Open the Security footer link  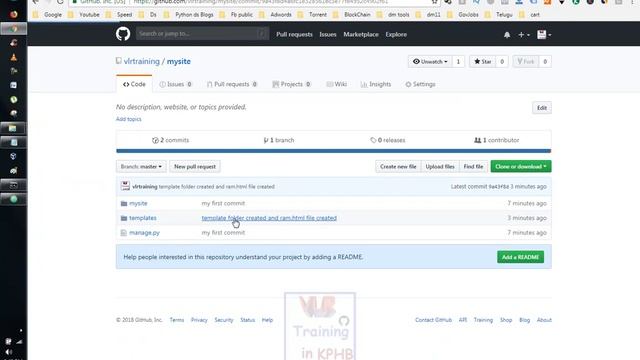(224, 320)
